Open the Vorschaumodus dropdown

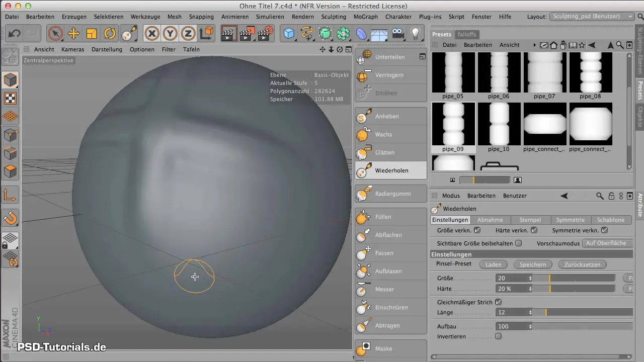pos(607,243)
